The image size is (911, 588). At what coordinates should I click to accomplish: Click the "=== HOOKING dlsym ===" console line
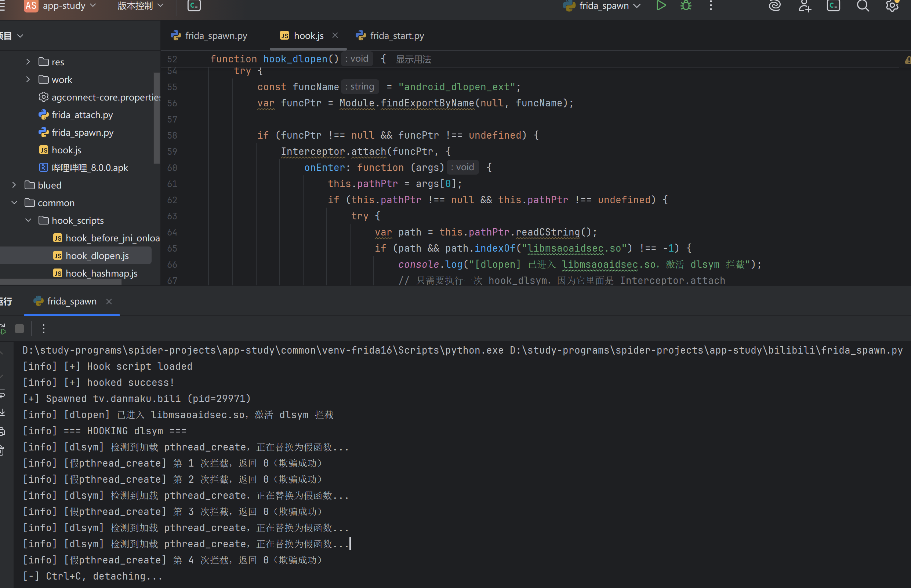(104, 431)
